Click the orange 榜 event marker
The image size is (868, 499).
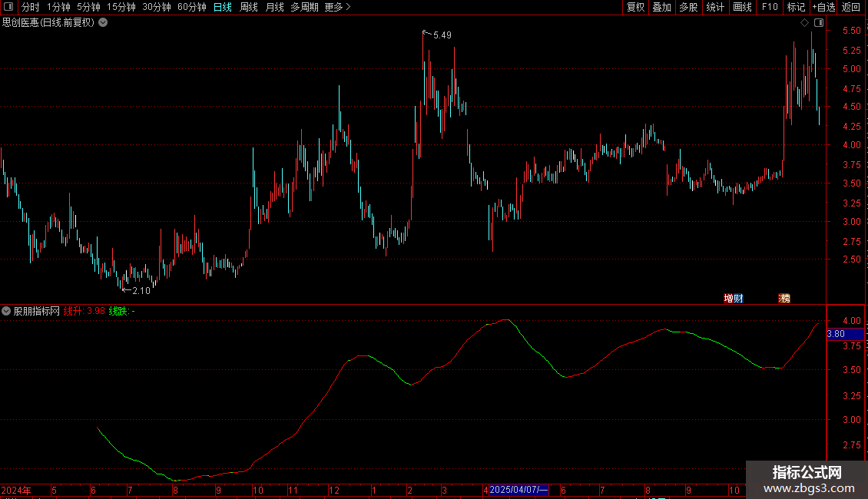784,298
